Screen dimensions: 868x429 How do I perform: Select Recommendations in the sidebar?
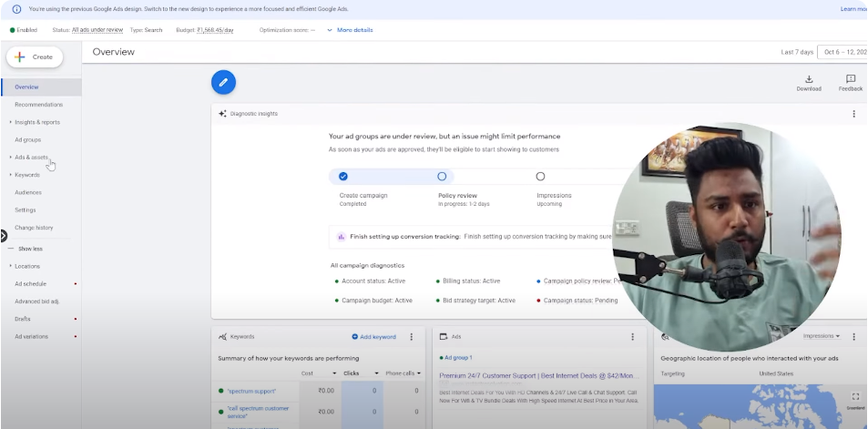pyautogui.click(x=38, y=105)
